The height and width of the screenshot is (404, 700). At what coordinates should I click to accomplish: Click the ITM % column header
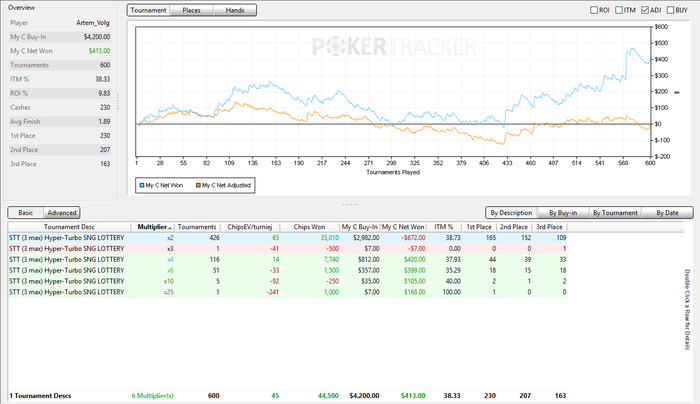click(442, 227)
